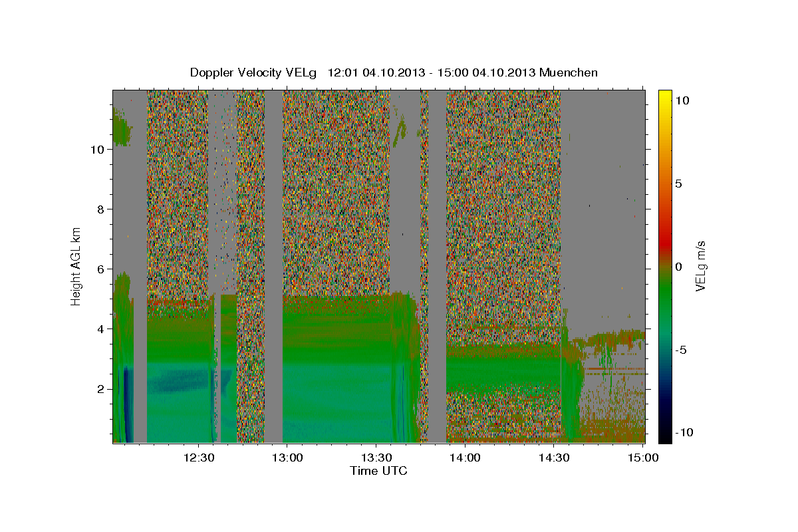Click the colorbar label '0'

679,267
